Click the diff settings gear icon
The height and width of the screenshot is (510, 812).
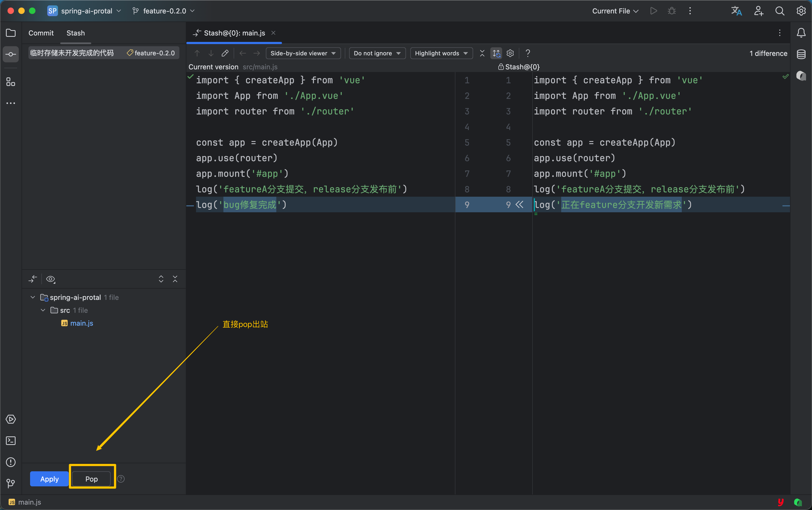click(510, 53)
